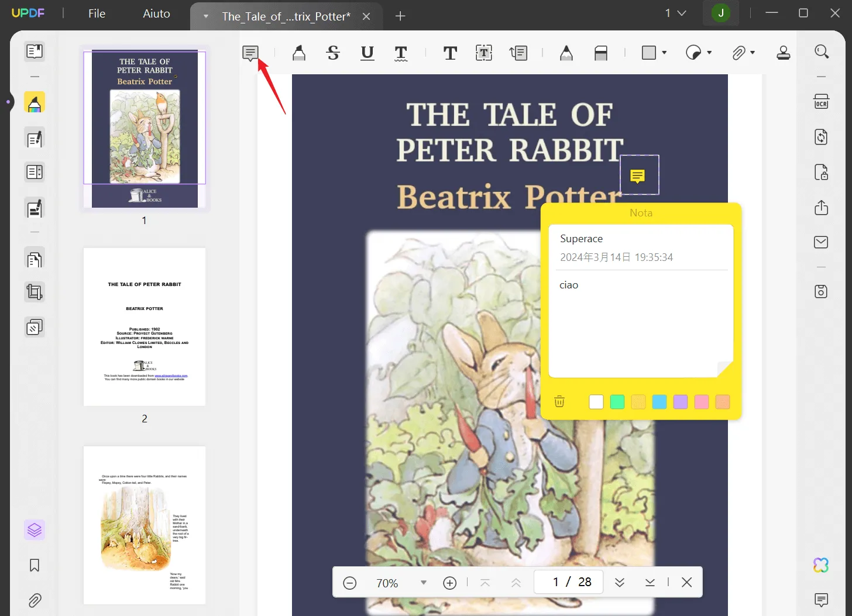Select the highlighter tool

point(299,53)
